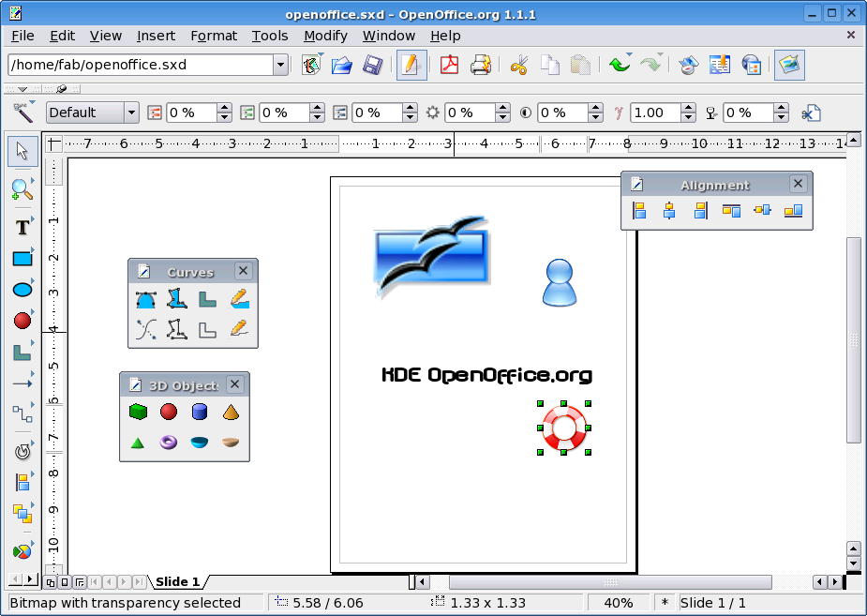867x616 pixels.
Task: Decrease the Contrast spinner value
Action: (x=595, y=117)
